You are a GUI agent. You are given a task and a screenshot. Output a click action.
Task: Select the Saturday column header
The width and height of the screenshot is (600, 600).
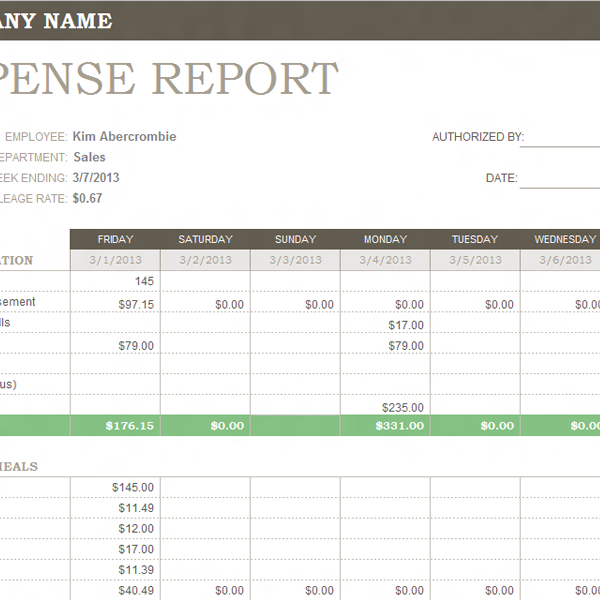(205, 239)
